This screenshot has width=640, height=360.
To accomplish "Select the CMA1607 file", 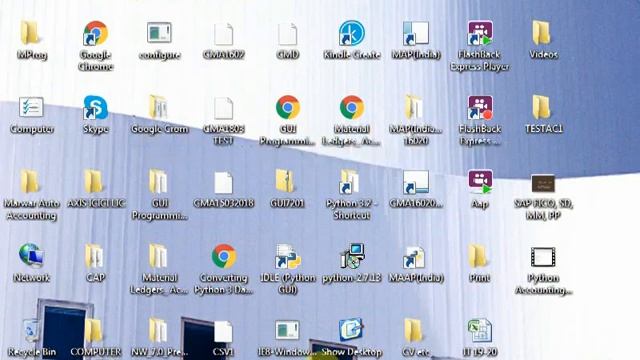I will [x=223, y=33].
